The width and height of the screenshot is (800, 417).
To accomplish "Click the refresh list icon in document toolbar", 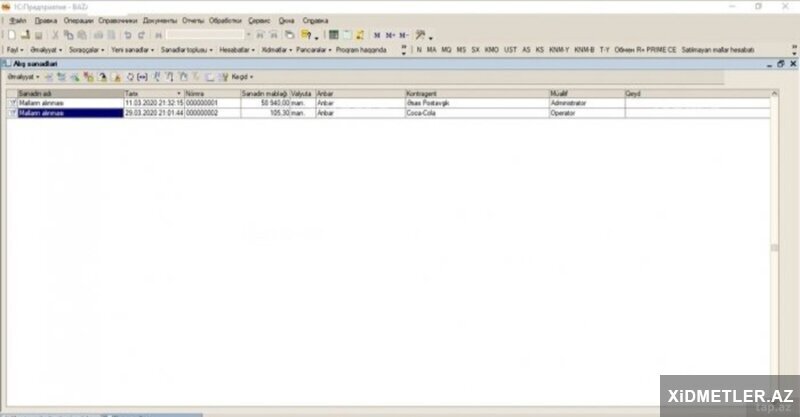I will click(130, 76).
